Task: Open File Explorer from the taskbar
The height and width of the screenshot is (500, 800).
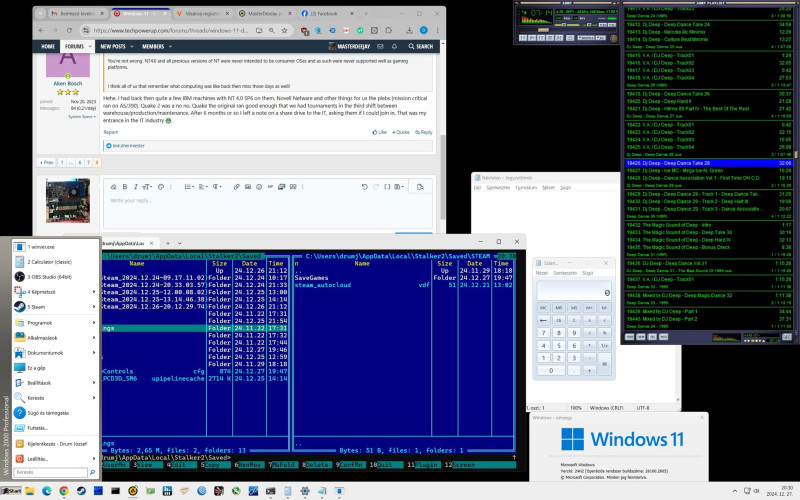Action: 30,491
